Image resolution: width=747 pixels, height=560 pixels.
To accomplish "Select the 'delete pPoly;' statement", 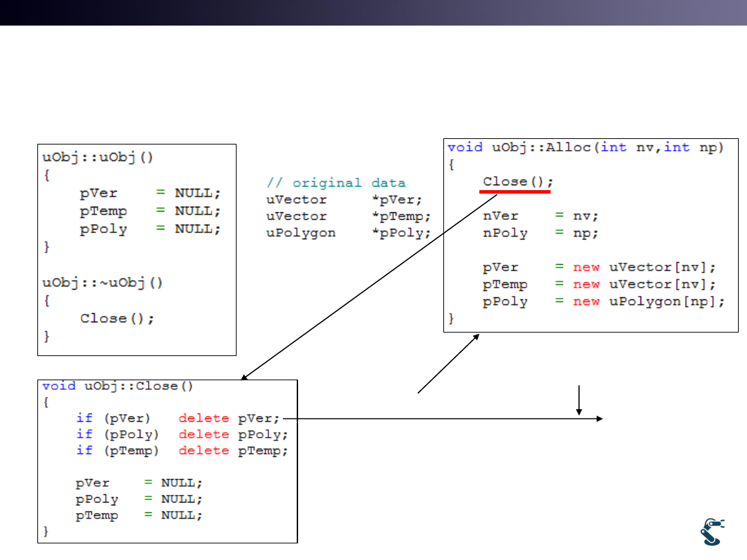I will tap(232, 434).
